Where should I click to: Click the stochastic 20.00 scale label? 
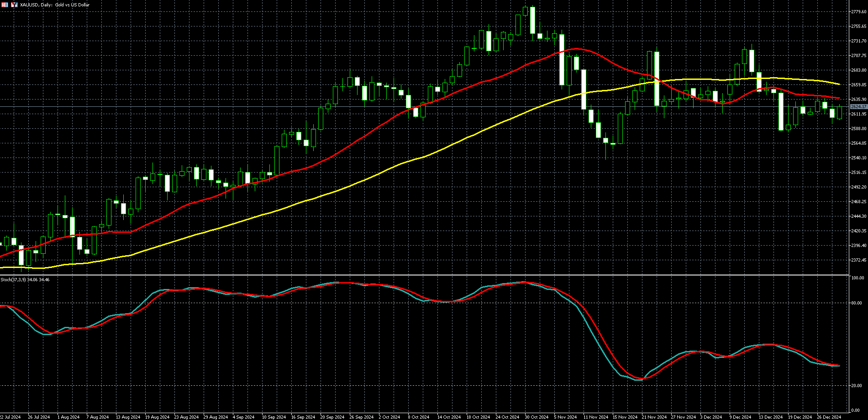tap(857, 386)
